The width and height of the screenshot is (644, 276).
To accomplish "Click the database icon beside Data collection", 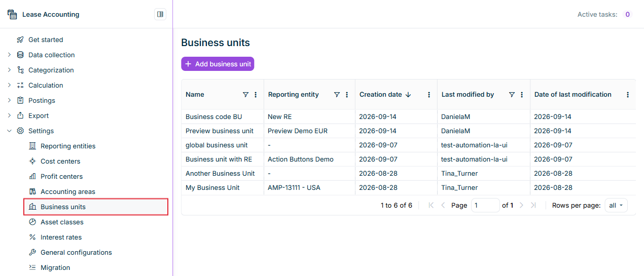I will tap(20, 55).
